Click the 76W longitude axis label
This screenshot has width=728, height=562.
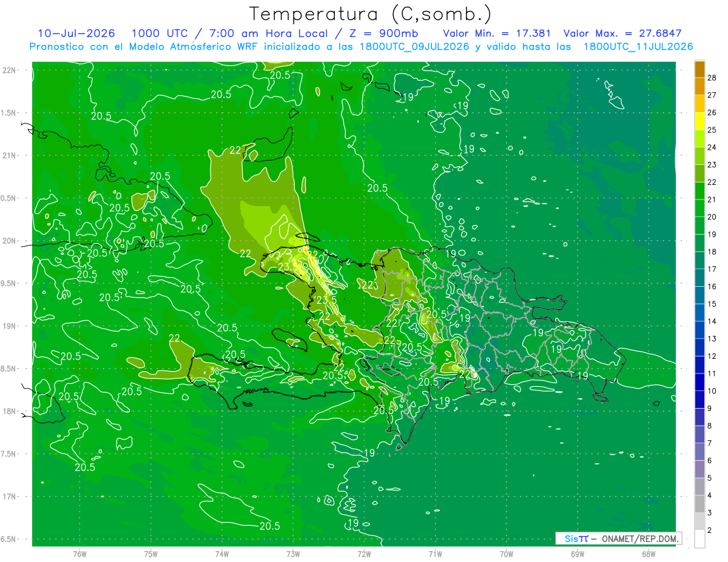click(79, 554)
